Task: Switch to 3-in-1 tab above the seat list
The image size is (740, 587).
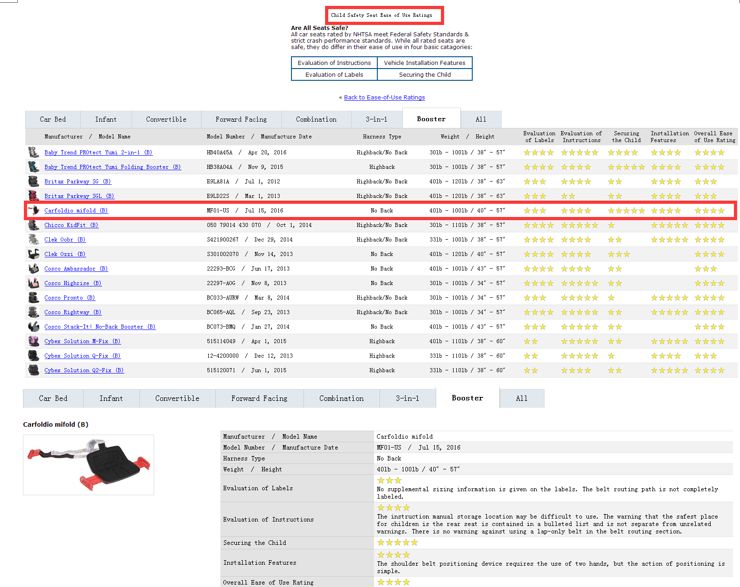Action: [377, 119]
